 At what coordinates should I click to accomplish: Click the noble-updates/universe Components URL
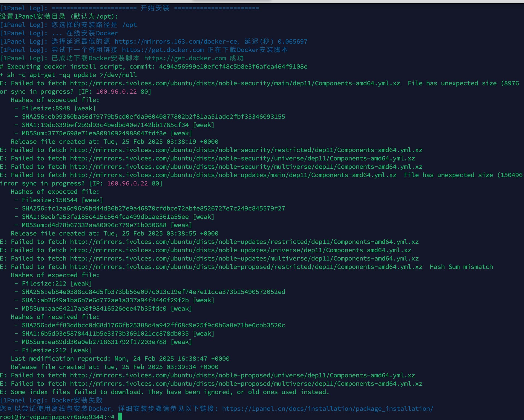point(240,250)
